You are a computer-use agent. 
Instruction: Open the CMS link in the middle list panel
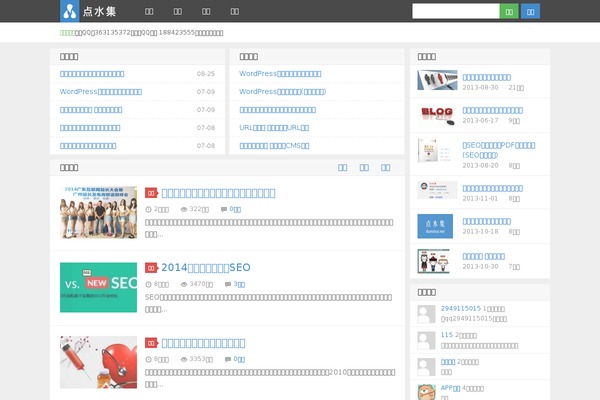click(x=274, y=145)
